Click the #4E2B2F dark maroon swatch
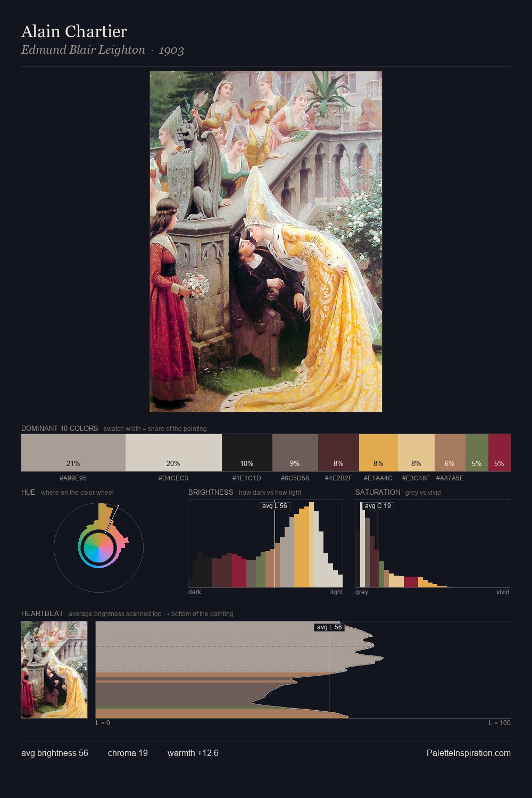The width and height of the screenshot is (532, 798). pyautogui.click(x=338, y=453)
